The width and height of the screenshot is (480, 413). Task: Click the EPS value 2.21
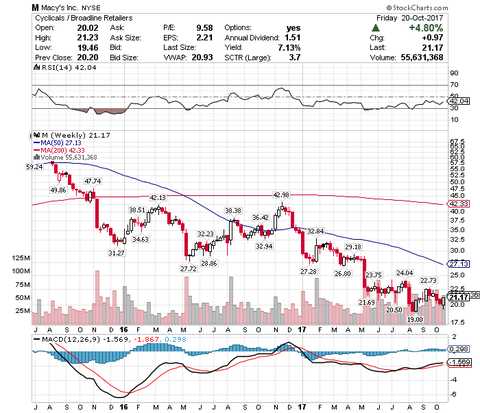coord(204,38)
